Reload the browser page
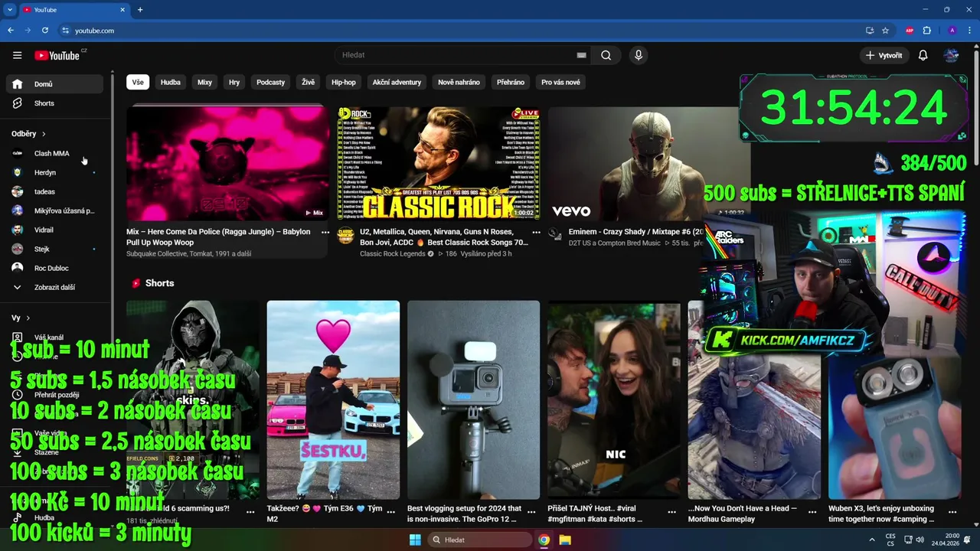The width and height of the screenshot is (980, 551). tap(45, 31)
